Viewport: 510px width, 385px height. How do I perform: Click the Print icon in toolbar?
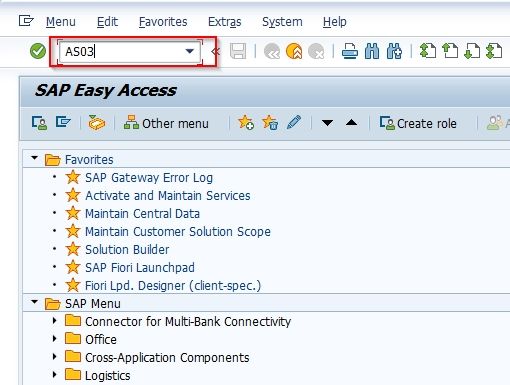pos(350,51)
